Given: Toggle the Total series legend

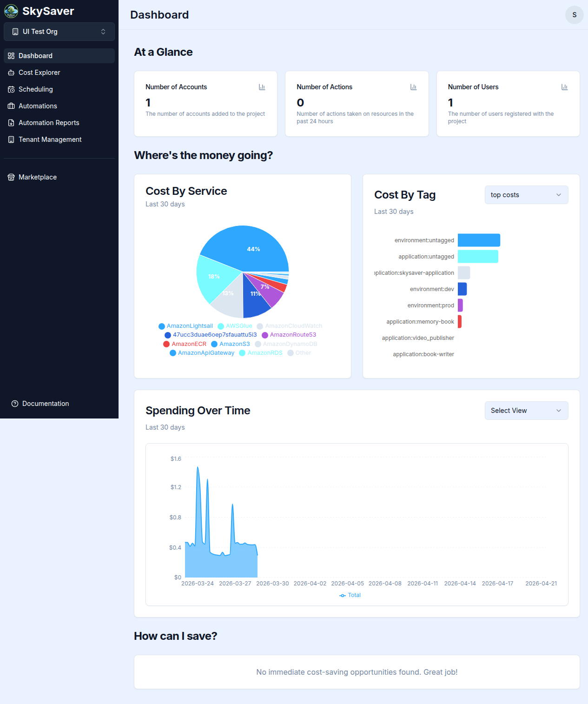Looking at the screenshot, I should pyautogui.click(x=350, y=595).
